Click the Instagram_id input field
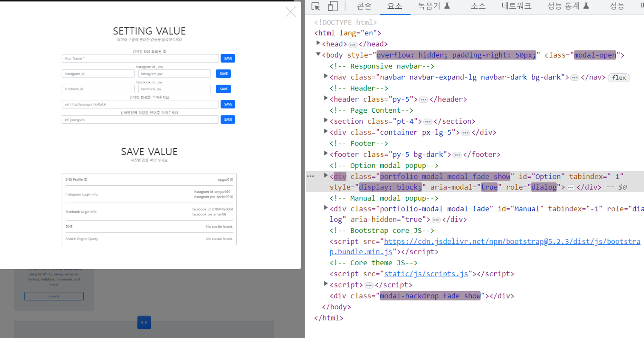This screenshot has height=338, width=644. point(98,74)
